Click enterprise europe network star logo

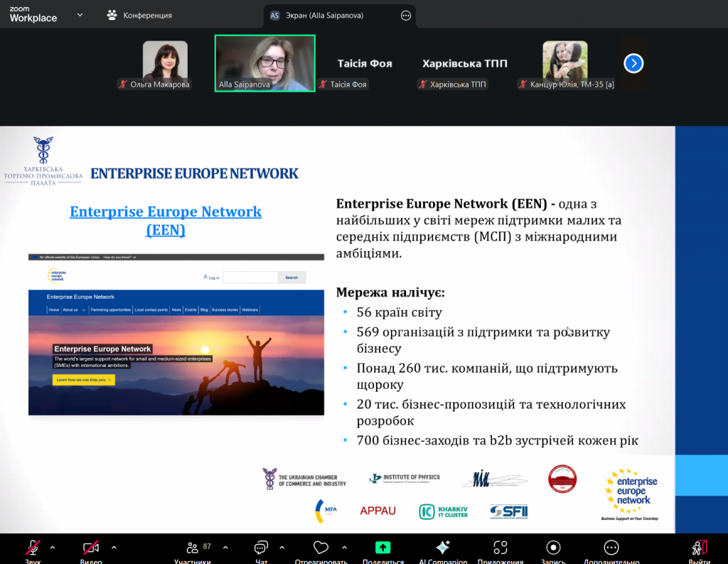click(x=631, y=495)
